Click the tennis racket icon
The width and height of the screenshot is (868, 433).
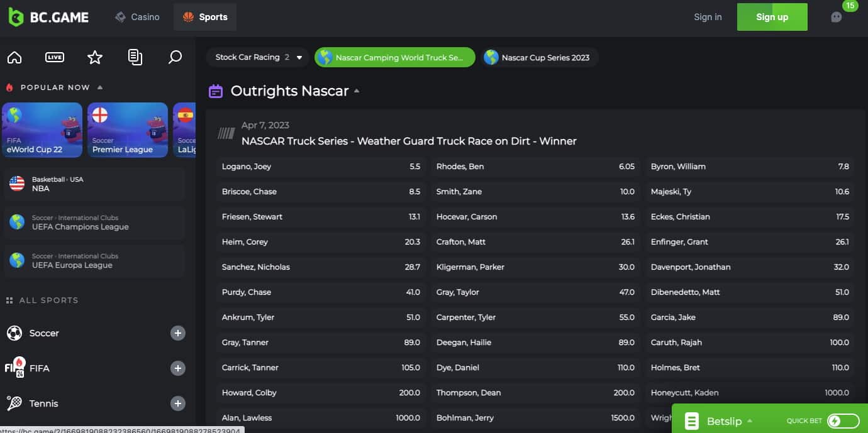coord(14,403)
